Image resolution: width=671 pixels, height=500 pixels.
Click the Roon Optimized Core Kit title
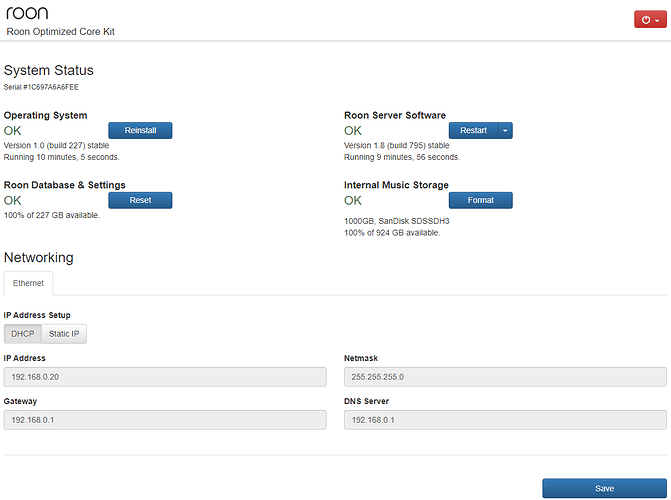point(60,32)
